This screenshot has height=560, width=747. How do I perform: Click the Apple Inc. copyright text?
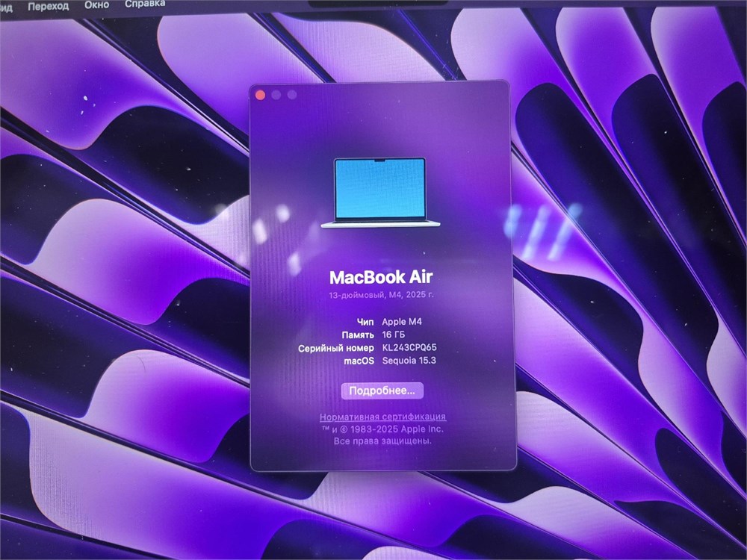pyautogui.click(x=382, y=429)
